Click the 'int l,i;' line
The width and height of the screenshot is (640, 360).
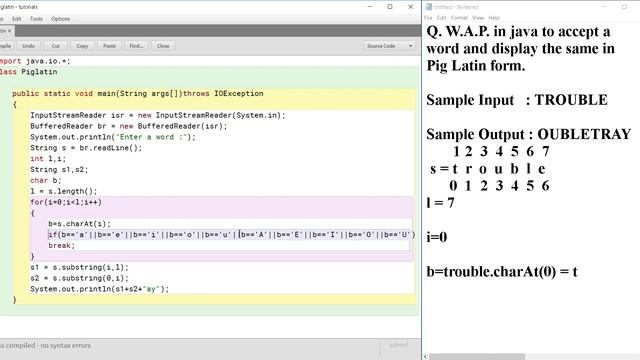pyautogui.click(x=48, y=159)
